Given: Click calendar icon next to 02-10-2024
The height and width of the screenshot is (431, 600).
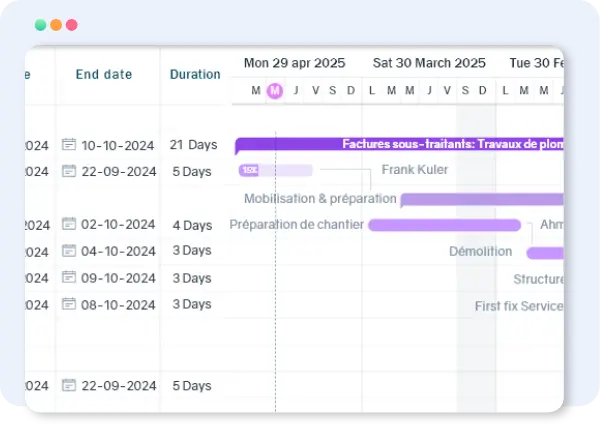Looking at the screenshot, I should pyautogui.click(x=68, y=224).
